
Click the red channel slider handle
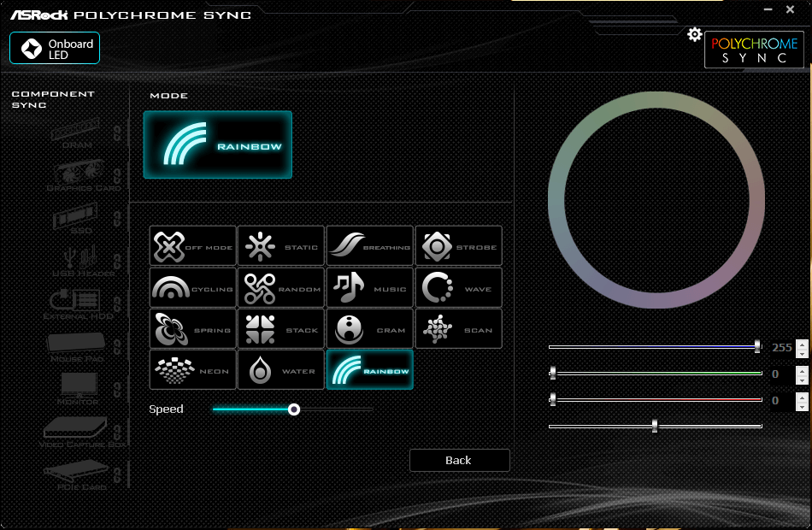[x=552, y=399]
